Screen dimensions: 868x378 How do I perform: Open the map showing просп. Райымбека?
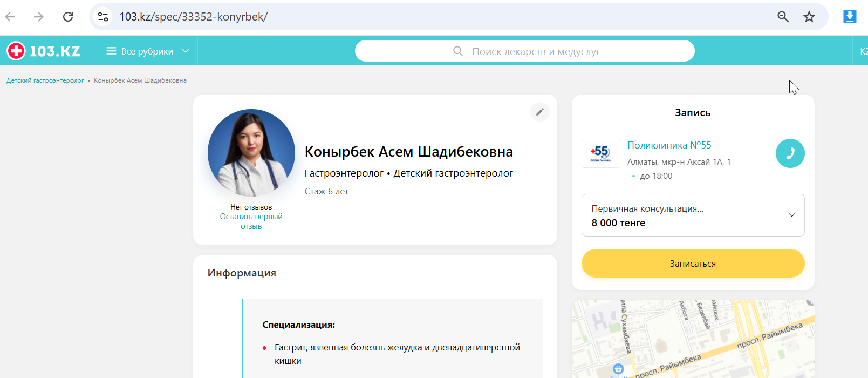pos(693,339)
